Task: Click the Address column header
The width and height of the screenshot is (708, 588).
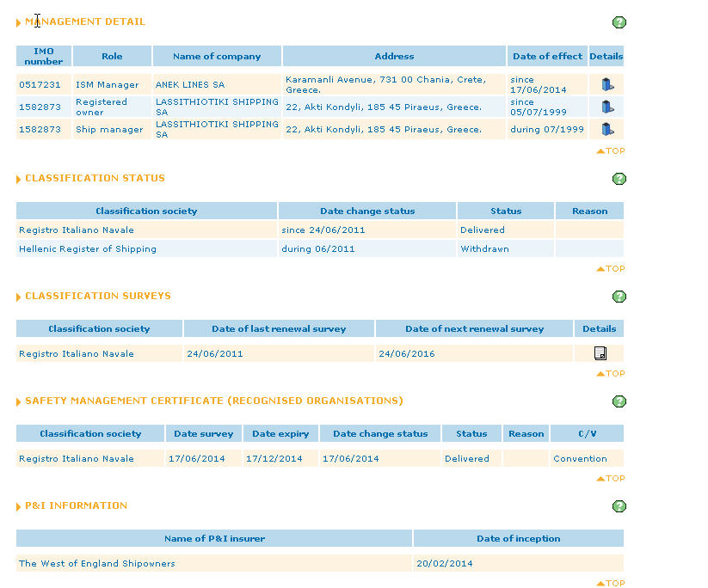Action: [394, 56]
